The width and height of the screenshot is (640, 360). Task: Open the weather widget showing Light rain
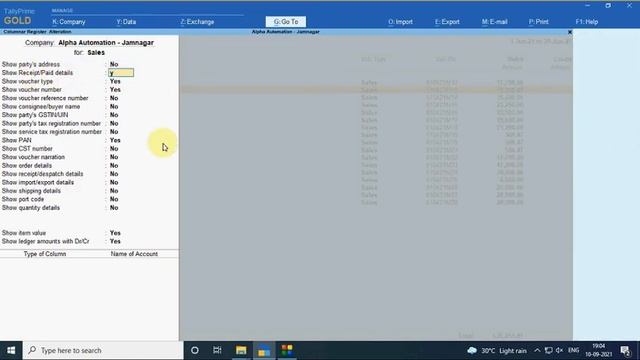tap(497, 351)
